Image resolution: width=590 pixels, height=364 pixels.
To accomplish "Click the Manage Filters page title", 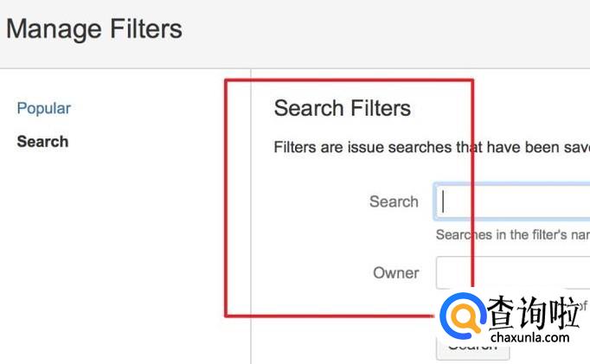I will click(94, 29).
